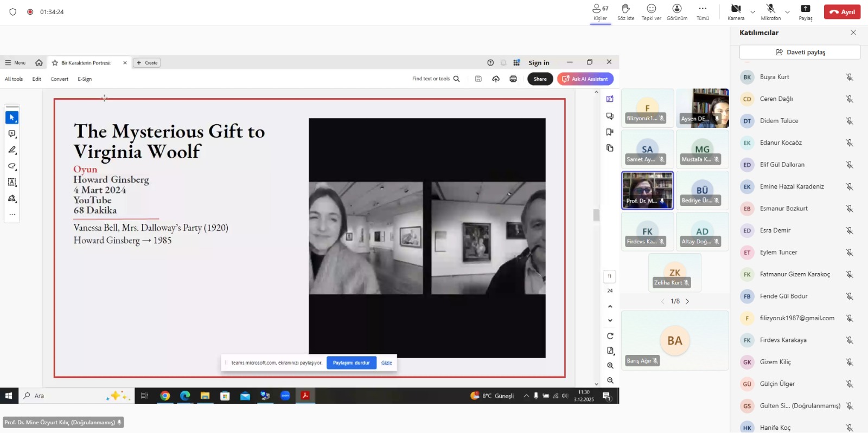Open the Convert menu in Acrobat
This screenshot has height=433, width=868.
pos(59,79)
